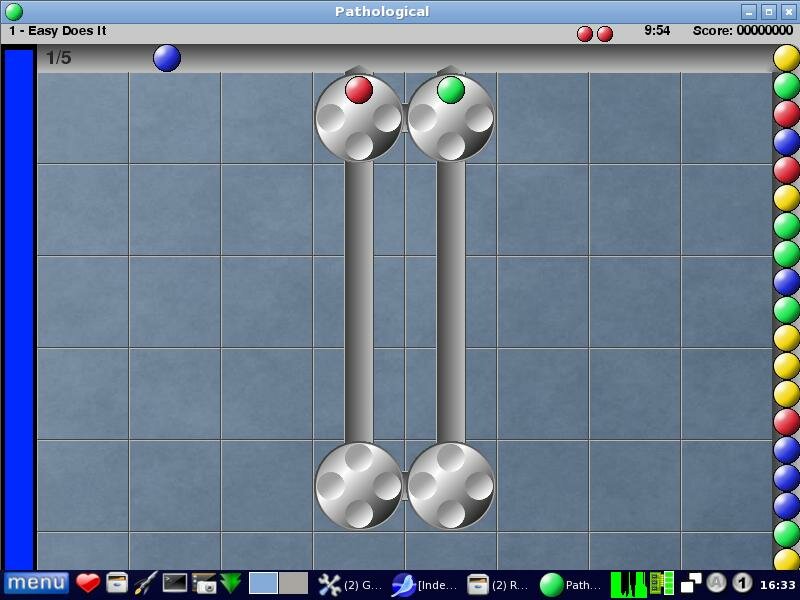The width and height of the screenshot is (800, 600).
Task: Switch to the "(2) R..." taskbar window
Action: pyautogui.click(x=498, y=585)
